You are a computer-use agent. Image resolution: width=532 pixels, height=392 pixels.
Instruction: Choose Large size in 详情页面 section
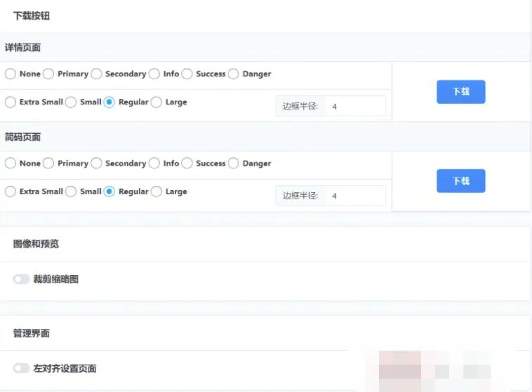[157, 102]
